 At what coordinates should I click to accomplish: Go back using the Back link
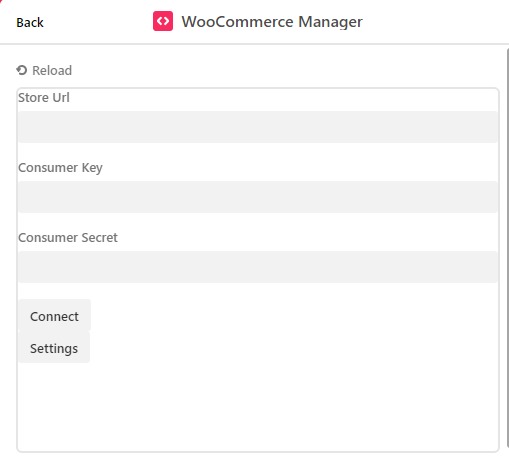pos(30,22)
